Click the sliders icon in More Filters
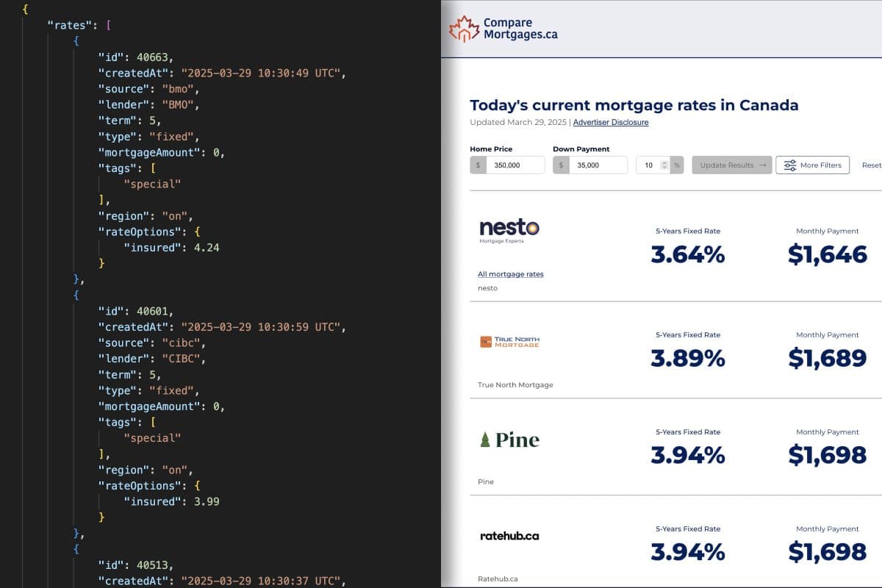 point(790,165)
